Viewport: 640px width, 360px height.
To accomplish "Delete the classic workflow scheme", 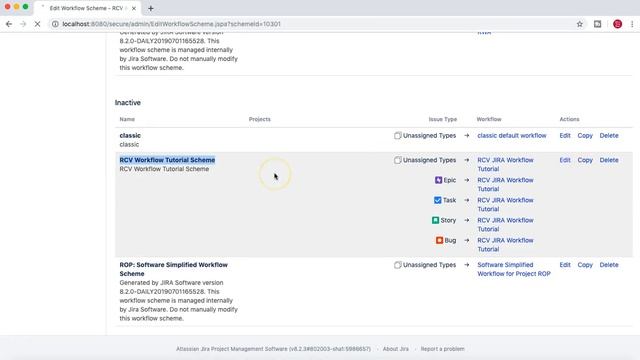I will coord(609,136).
